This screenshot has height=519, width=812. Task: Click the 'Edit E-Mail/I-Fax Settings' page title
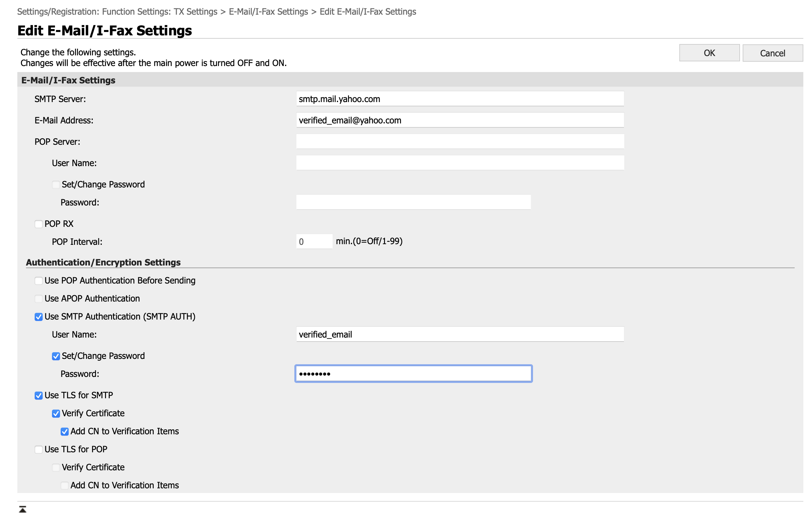tap(105, 30)
